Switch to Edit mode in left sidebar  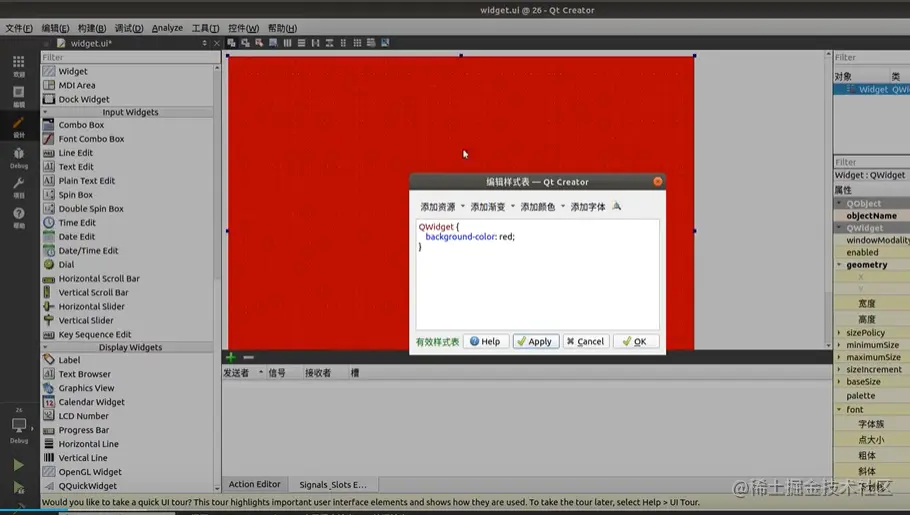(x=19, y=96)
